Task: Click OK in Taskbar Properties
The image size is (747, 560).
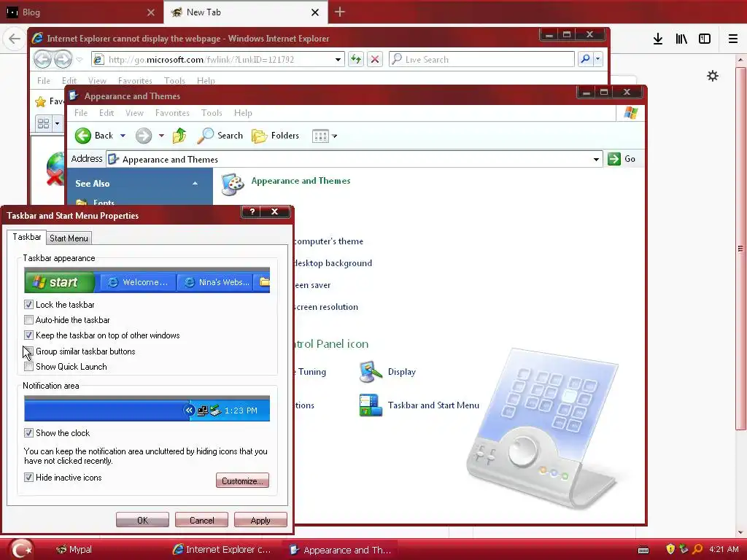Action: coord(142,520)
